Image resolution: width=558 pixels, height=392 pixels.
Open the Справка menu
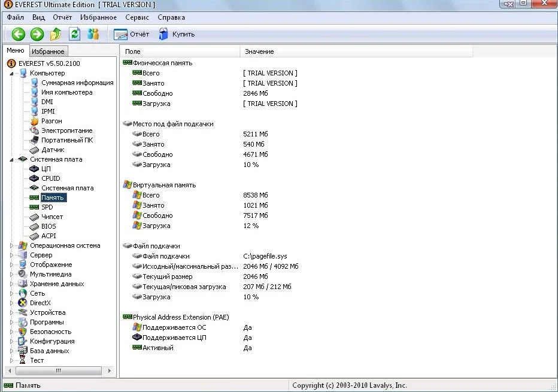pos(171,17)
